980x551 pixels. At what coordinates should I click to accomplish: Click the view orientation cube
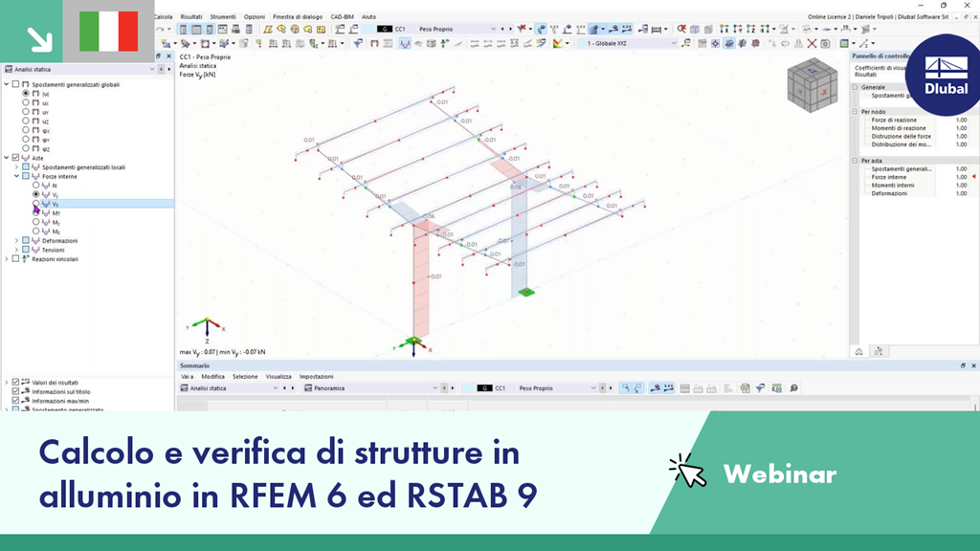click(x=812, y=85)
